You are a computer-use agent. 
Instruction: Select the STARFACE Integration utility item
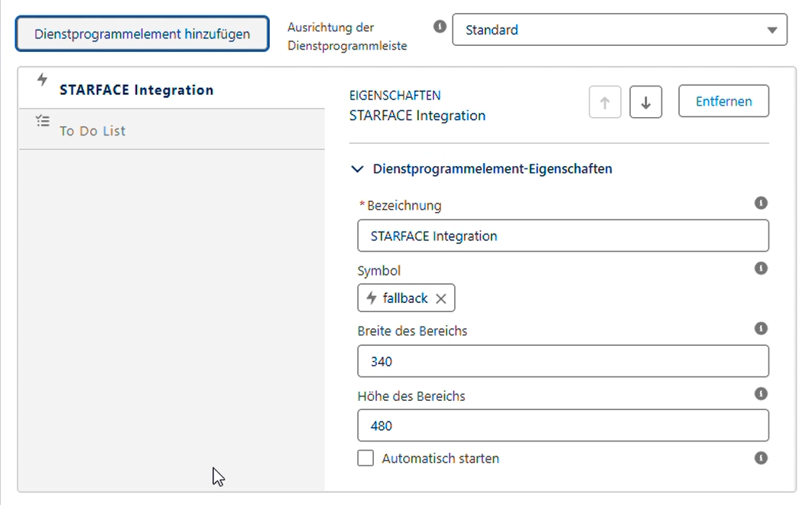(136, 90)
